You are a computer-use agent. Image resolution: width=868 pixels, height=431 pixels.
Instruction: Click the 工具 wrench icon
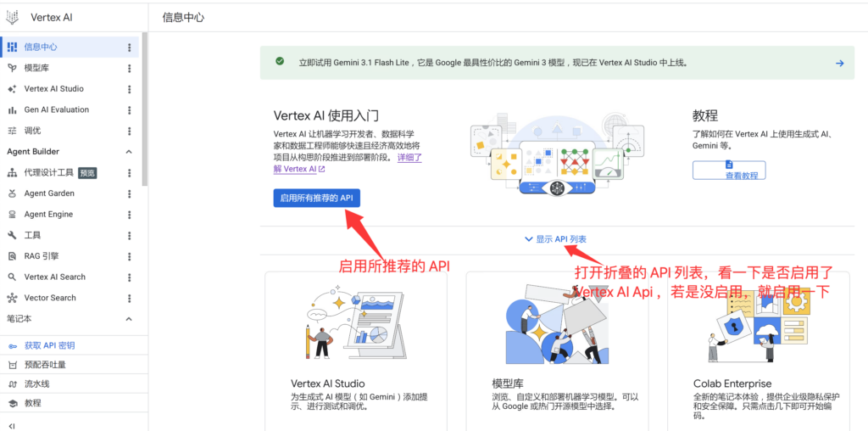tap(12, 236)
